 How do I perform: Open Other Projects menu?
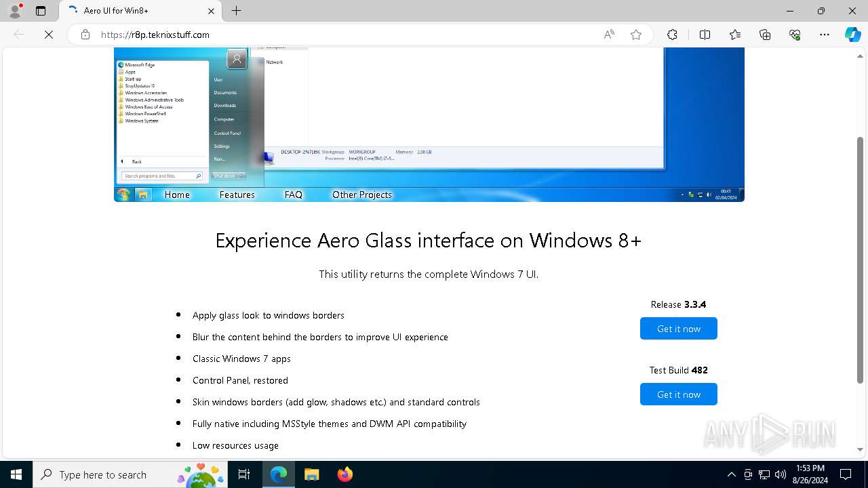click(362, 195)
